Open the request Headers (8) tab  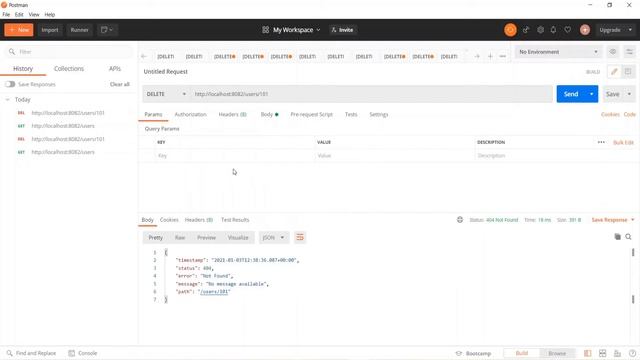tap(232, 114)
